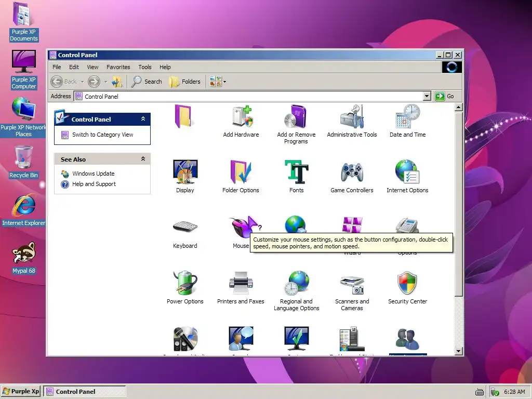Image resolution: width=532 pixels, height=399 pixels.
Task: Toggle the Folders pane button
Action: [185, 82]
